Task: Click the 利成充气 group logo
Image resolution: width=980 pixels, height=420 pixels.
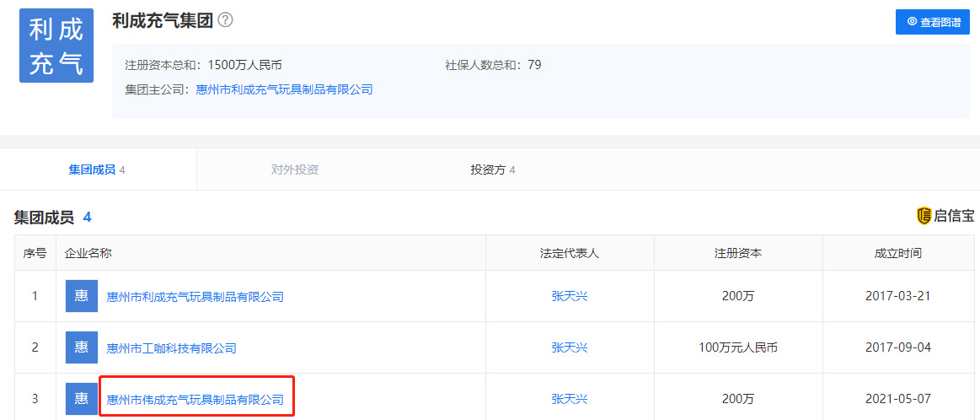Action: pyautogui.click(x=56, y=46)
